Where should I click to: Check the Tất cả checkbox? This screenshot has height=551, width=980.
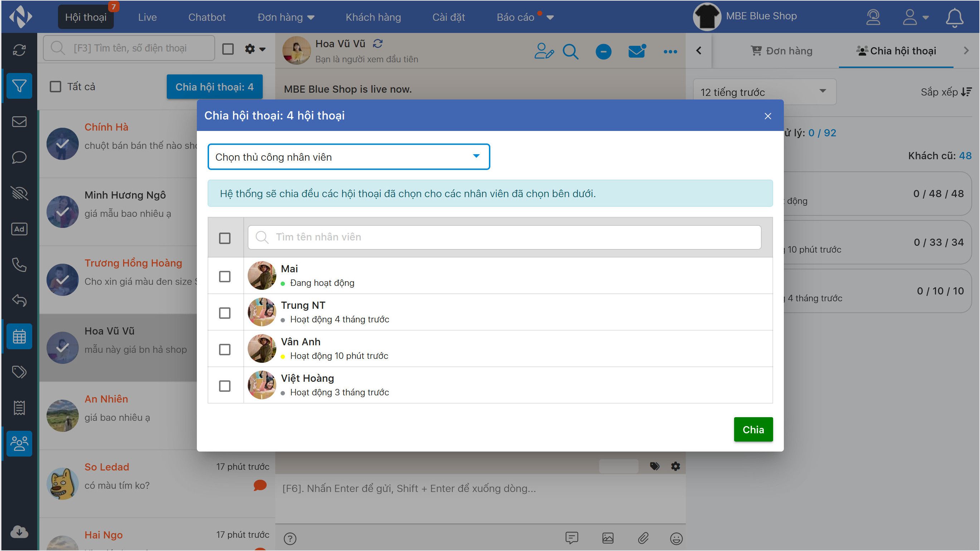click(x=55, y=87)
